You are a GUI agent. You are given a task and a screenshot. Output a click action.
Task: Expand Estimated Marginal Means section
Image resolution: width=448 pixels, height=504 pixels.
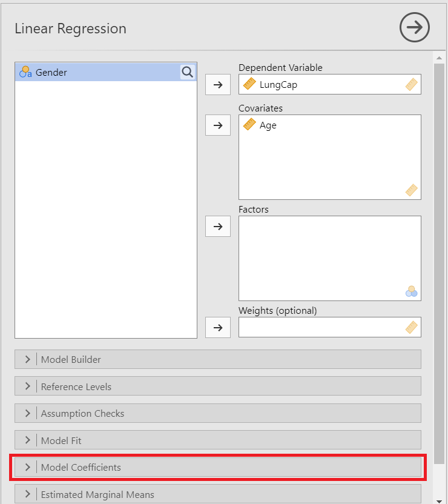218,494
